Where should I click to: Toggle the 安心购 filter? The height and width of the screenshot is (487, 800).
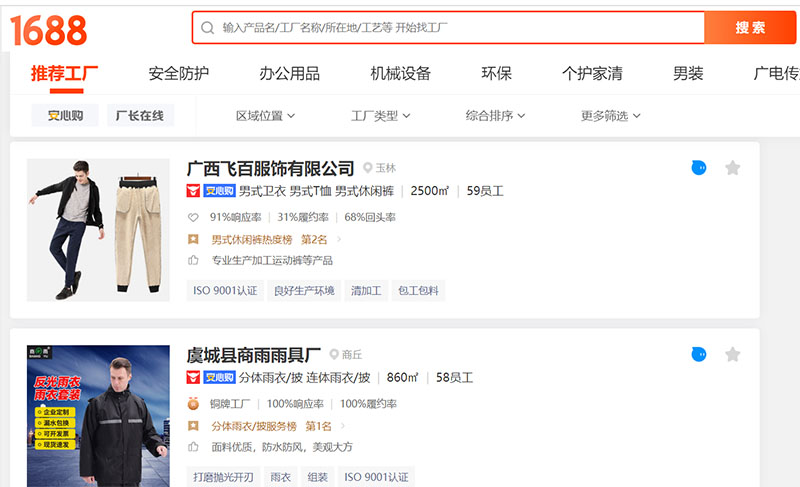pyautogui.click(x=65, y=115)
